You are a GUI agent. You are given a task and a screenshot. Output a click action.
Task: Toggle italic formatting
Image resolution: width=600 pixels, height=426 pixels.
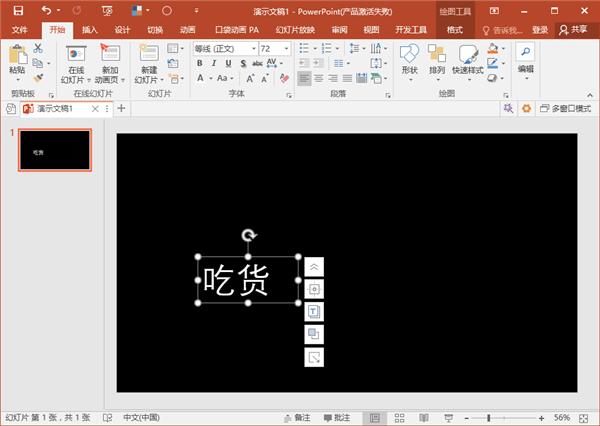[214, 63]
